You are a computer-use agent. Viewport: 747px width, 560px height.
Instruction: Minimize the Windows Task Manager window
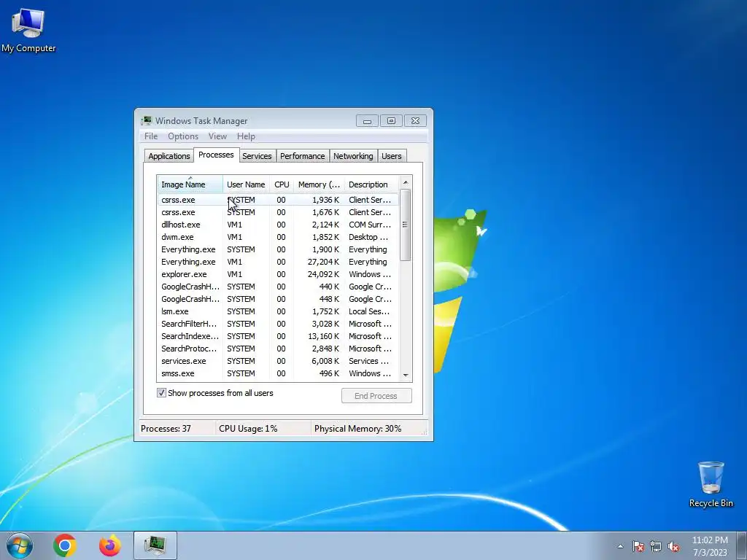click(x=367, y=121)
